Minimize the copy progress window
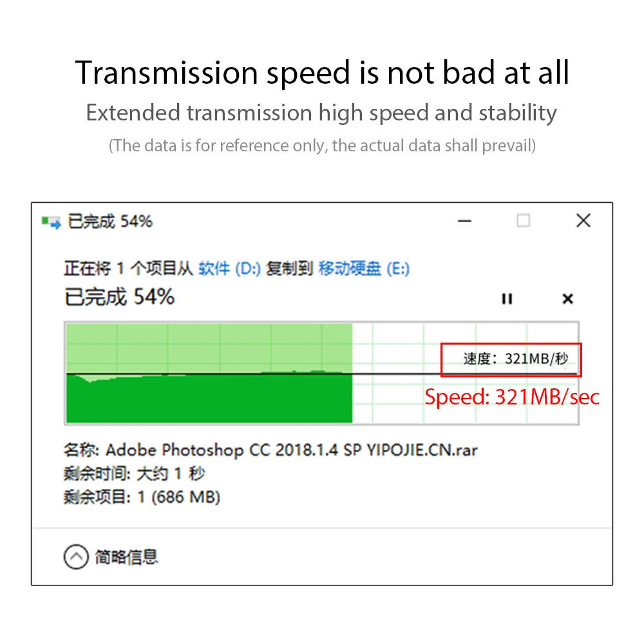This screenshot has height=644, width=644. pyautogui.click(x=465, y=221)
